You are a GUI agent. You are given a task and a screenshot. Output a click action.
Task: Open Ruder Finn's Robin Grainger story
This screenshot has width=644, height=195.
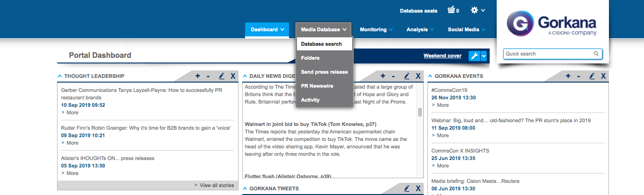click(145, 128)
